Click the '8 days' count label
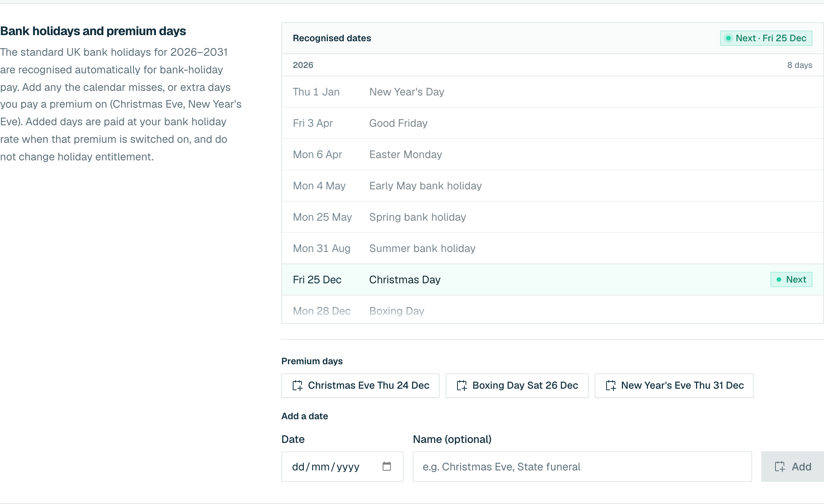The width and height of the screenshot is (824, 504). tap(800, 65)
